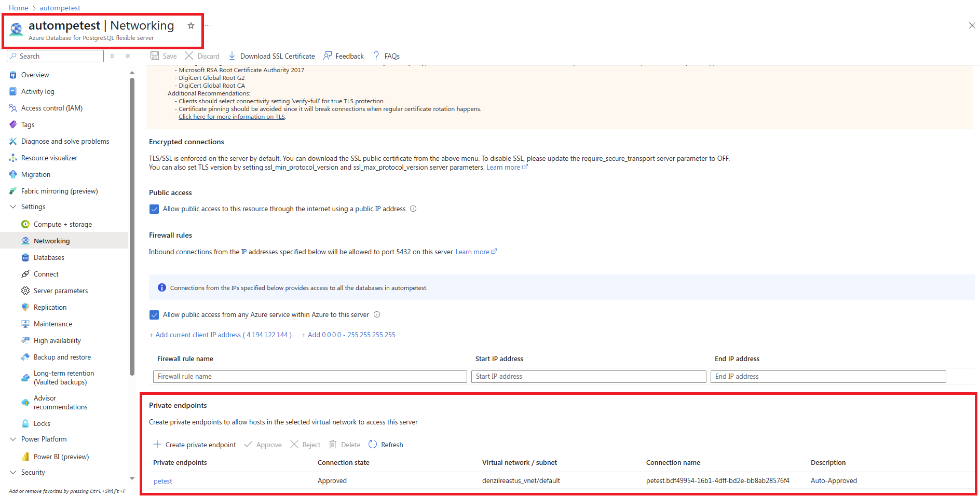Click Delete private endpoint button
This screenshot has width=980, height=496.
[x=345, y=445]
